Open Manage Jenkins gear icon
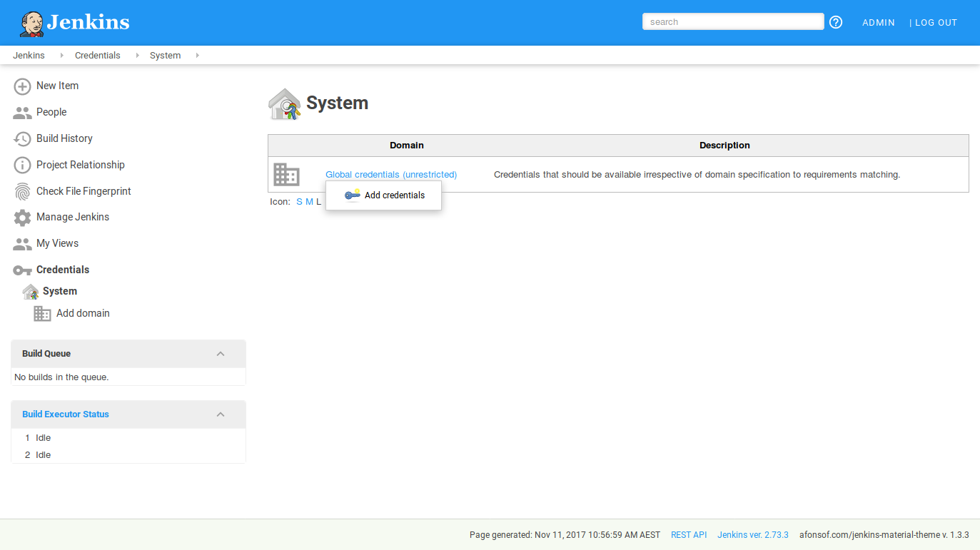Image resolution: width=980 pixels, height=550 pixels. click(x=22, y=218)
